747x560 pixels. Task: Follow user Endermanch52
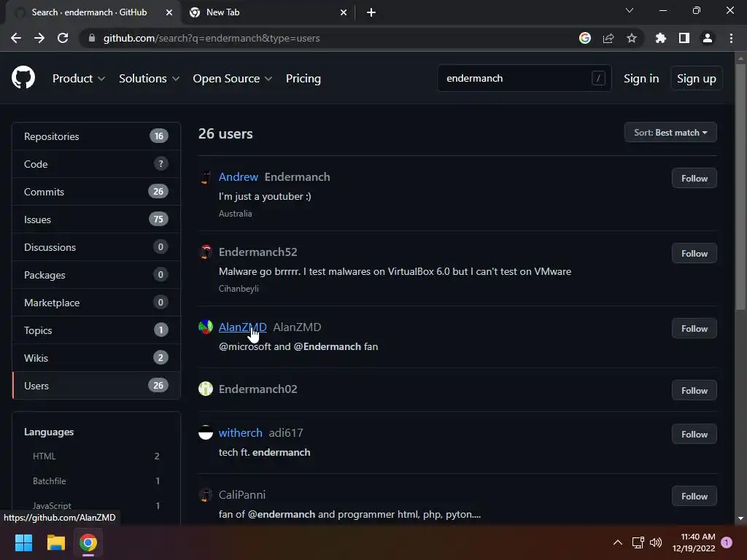point(694,253)
